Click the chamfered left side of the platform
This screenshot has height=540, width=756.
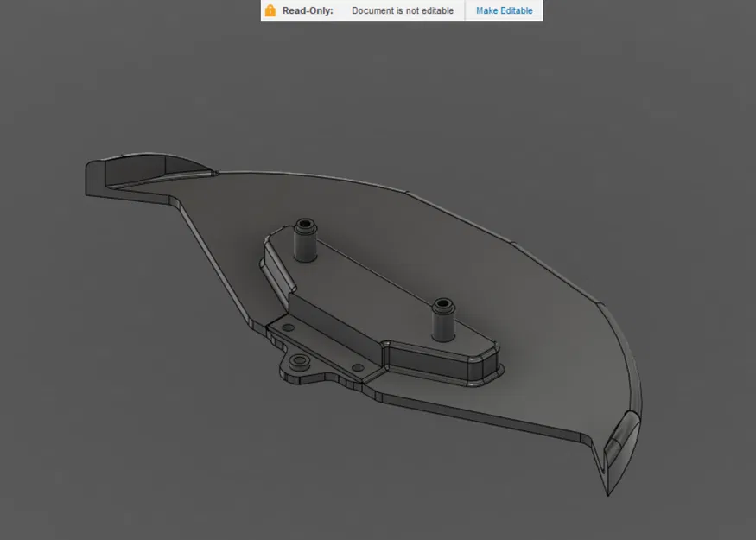(279, 268)
